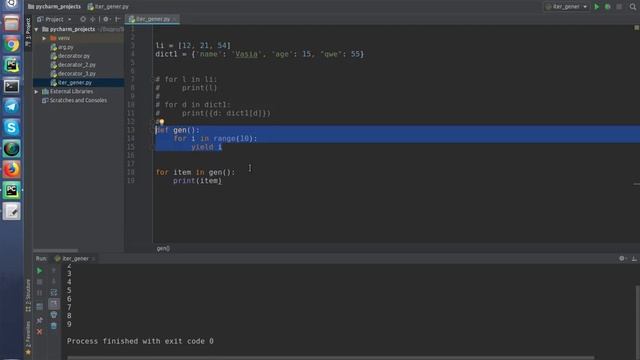Open the Project panel gear settings

pyautogui.click(x=106, y=19)
